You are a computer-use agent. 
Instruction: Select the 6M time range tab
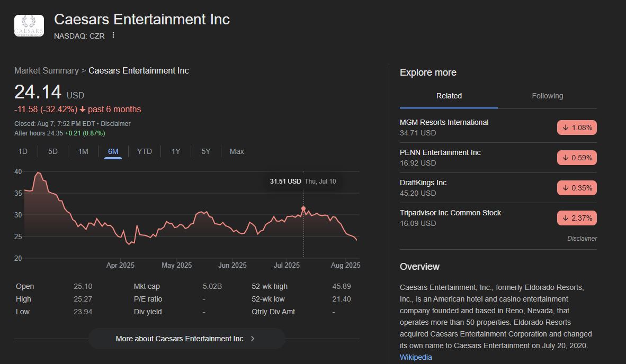point(113,151)
